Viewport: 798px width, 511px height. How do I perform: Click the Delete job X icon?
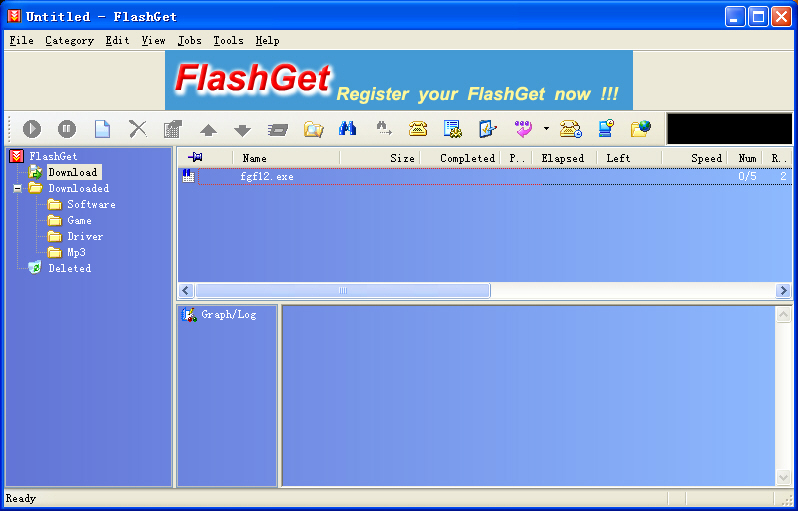click(137, 129)
